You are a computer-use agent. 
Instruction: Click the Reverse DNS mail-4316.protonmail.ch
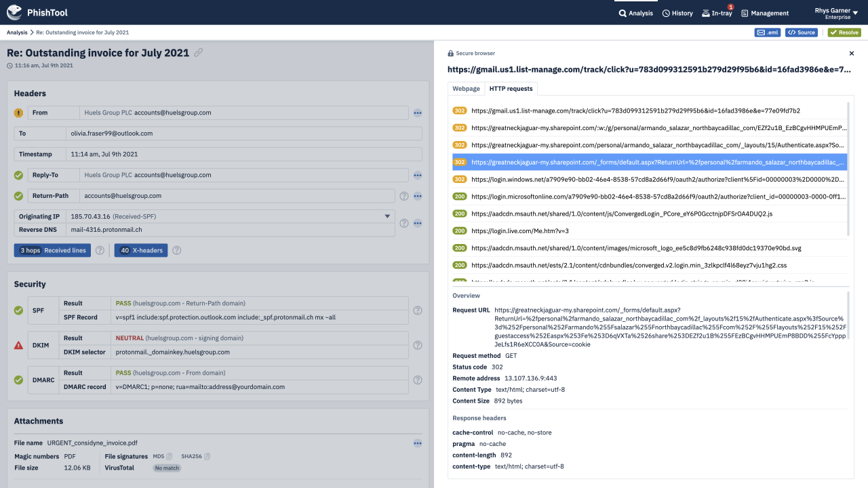(x=105, y=230)
